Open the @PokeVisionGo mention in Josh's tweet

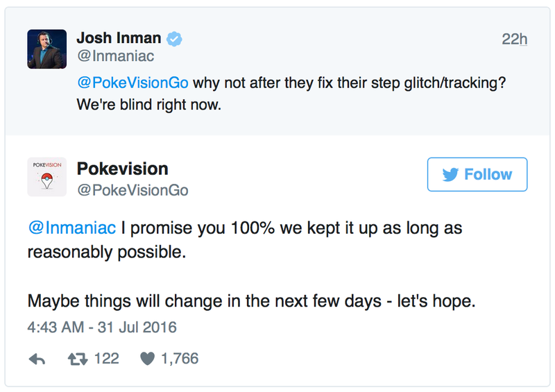click(133, 83)
